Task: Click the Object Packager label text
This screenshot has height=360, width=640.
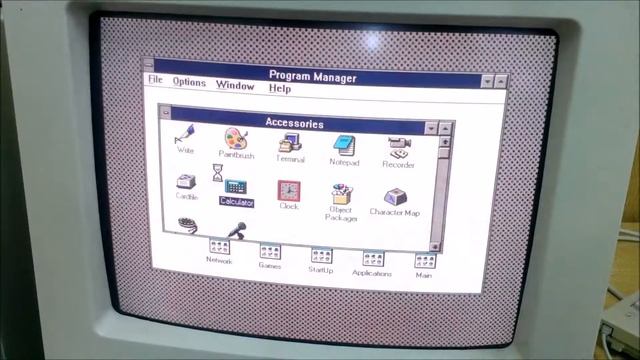Action: pos(341,214)
